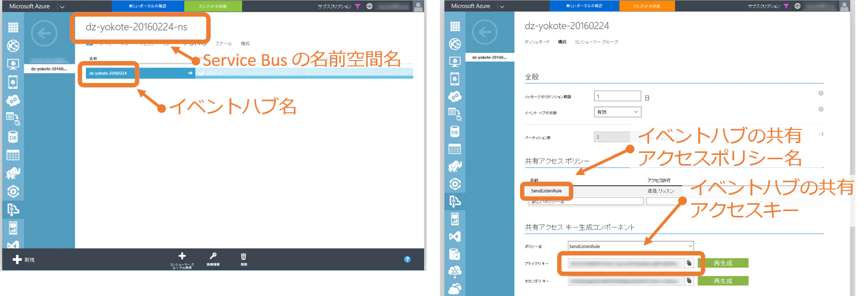The height and width of the screenshot is (296, 868).
Task: Open Service Bus icon in right window sidebar
Action: [455, 201]
